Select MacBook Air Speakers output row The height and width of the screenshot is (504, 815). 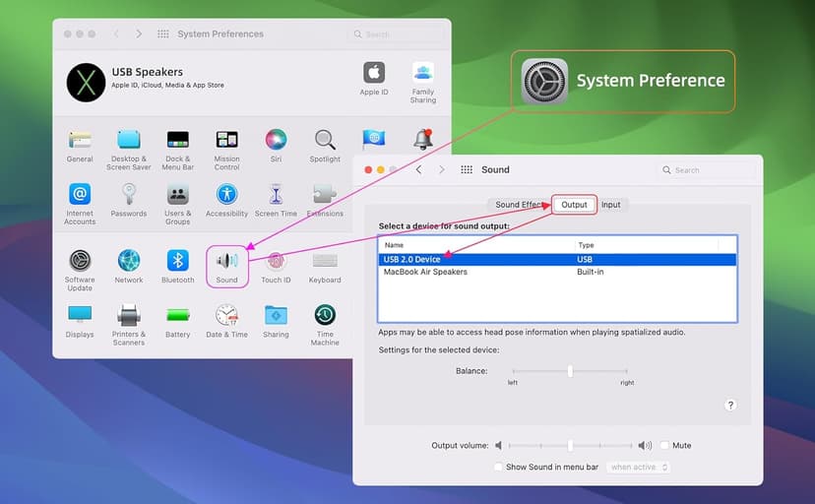pyautogui.click(x=557, y=272)
